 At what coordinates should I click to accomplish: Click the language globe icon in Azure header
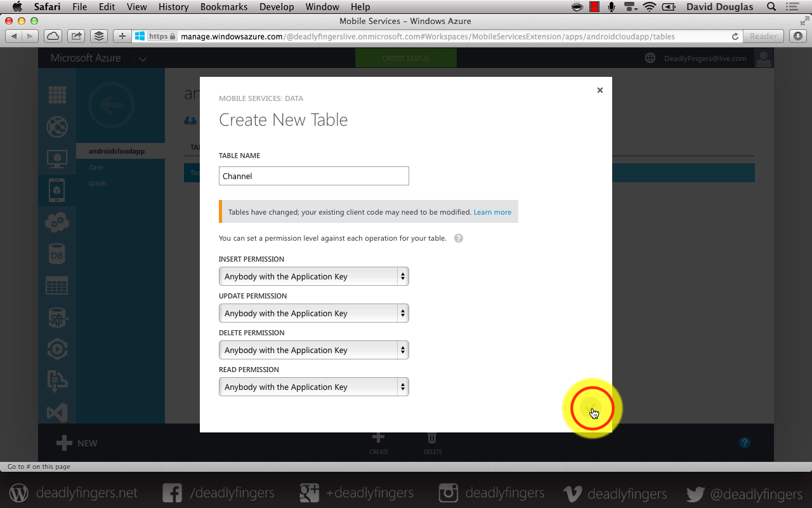(x=650, y=58)
